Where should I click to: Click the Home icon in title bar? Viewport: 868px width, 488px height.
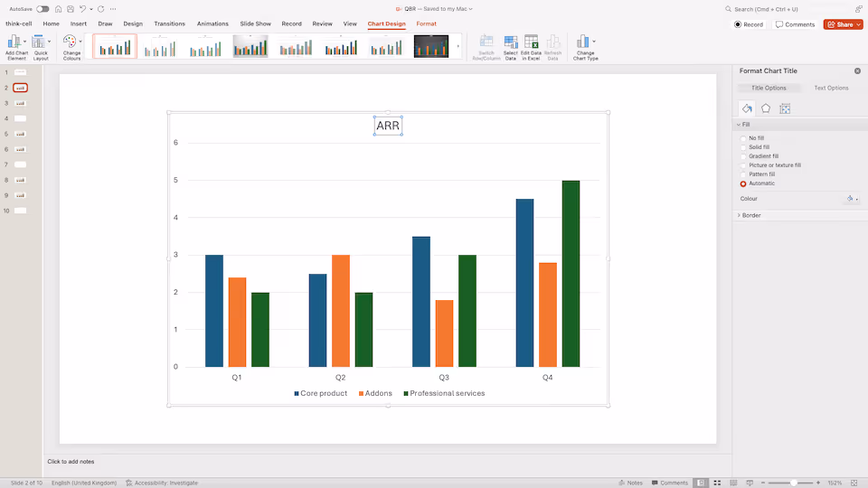(58, 9)
